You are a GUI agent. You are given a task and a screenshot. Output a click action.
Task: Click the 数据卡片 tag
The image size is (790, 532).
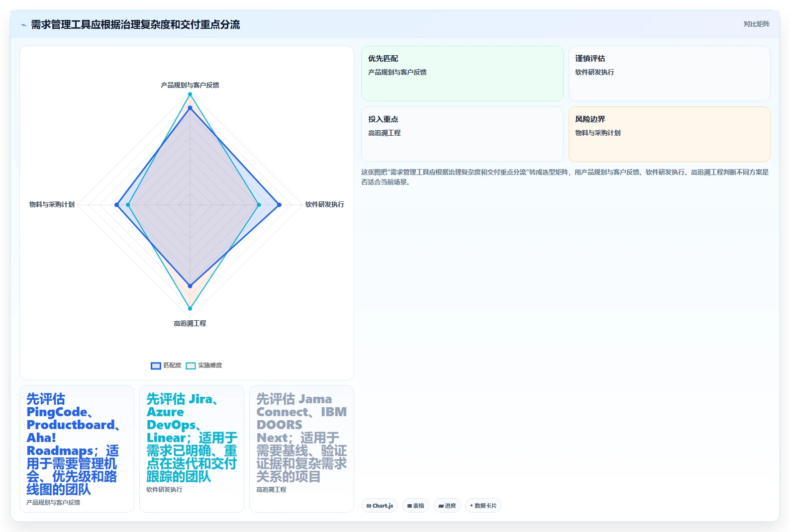483,506
